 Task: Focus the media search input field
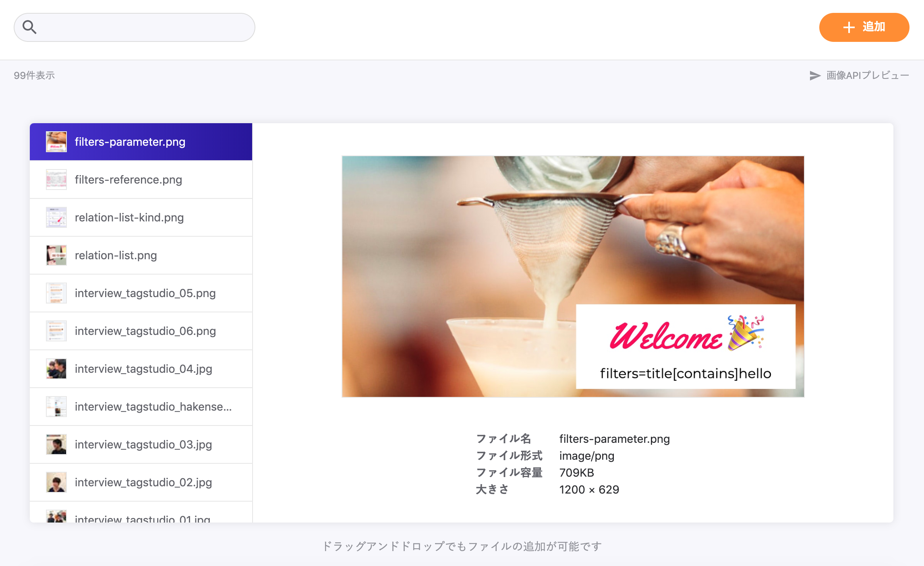[x=145, y=27]
